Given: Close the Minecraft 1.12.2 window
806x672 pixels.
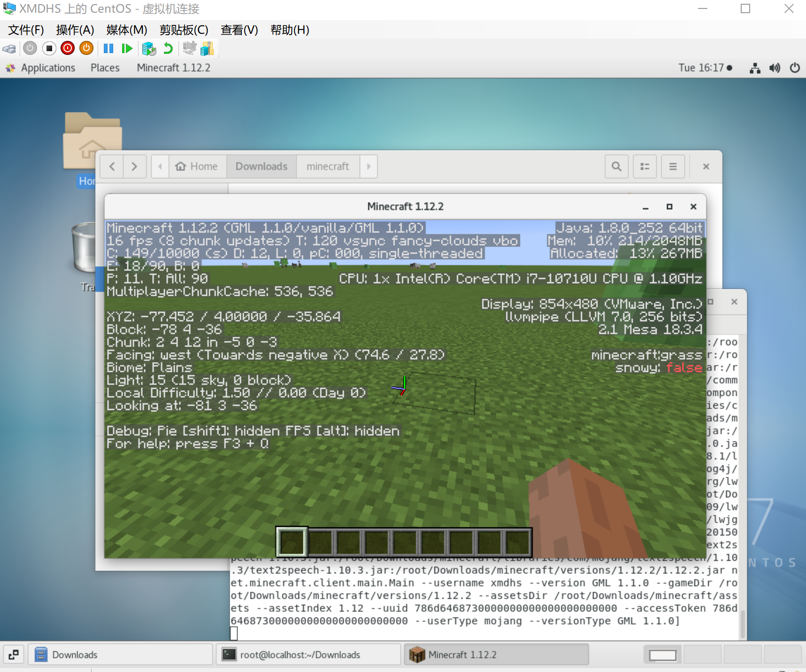Looking at the screenshot, I should click(x=693, y=207).
